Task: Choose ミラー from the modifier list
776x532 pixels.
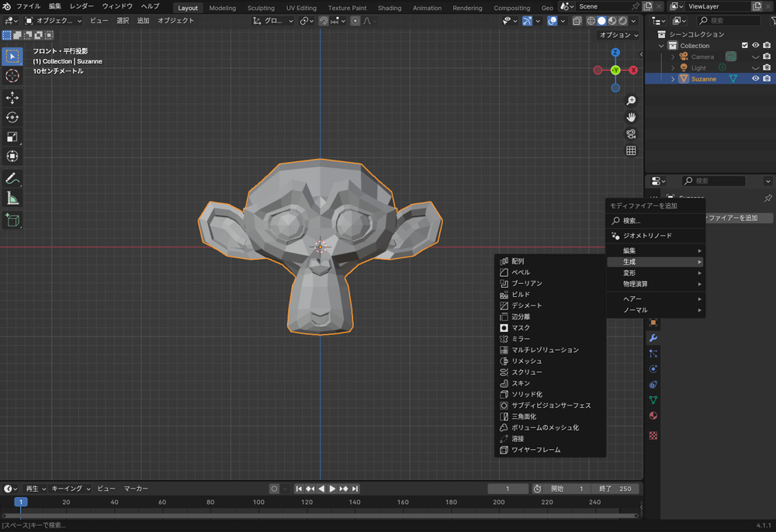Action: click(521, 339)
